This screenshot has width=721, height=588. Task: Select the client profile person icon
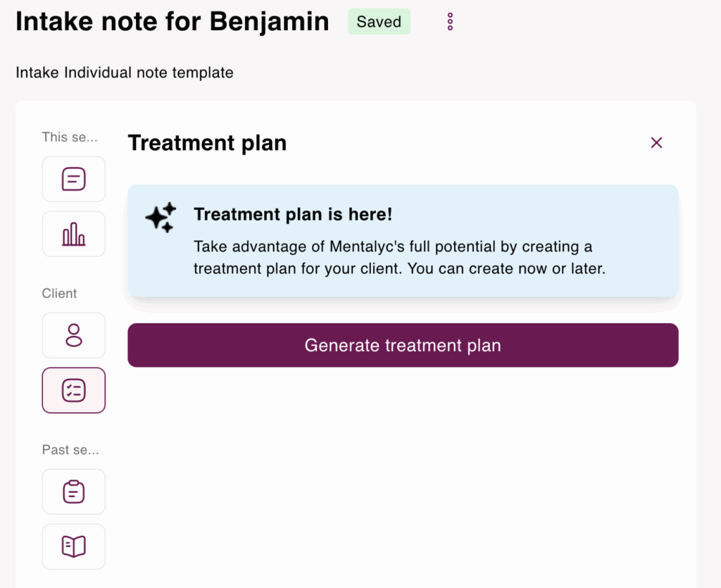click(74, 335)
